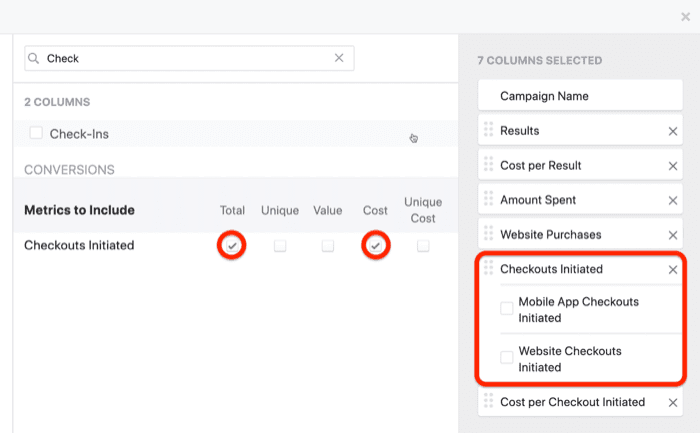Uncheck Total for Checkouts Initiated

232,245
